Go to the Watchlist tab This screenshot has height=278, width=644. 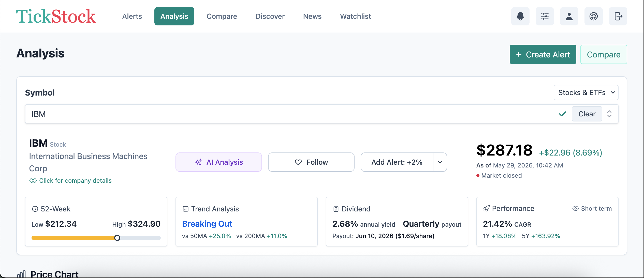pyautogui.click(x=355, y=16)
